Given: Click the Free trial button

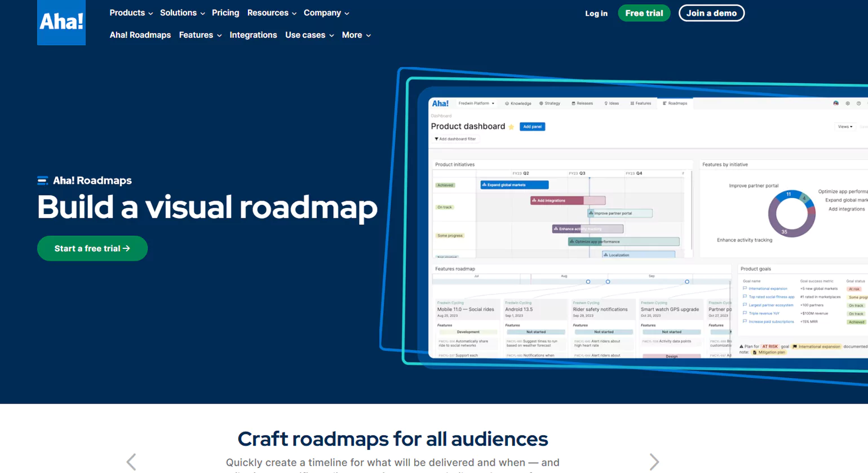Looking at the screenshot, I should point(644,13).
